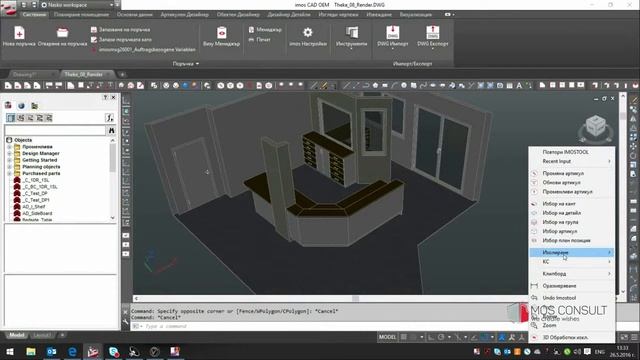
Task: Click Запазване на поръчка save button
Action: (x=120, y=30)
